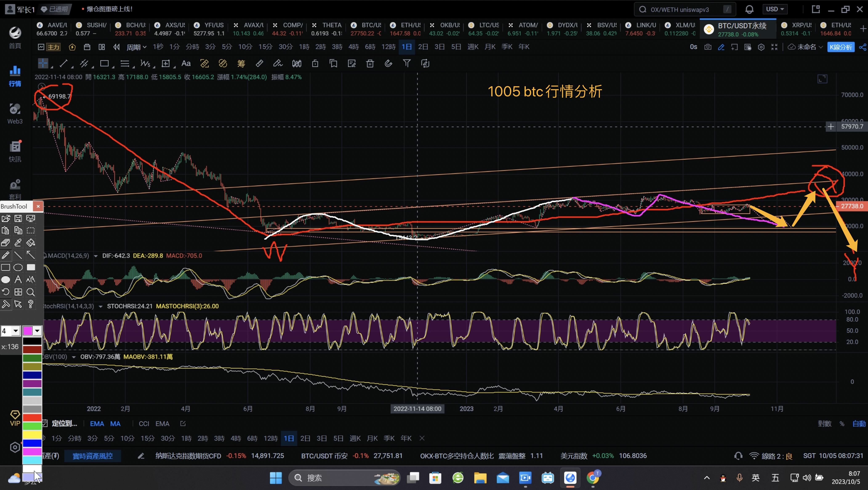Screen dimensions: 868x490
Task: Expand StochRSI indicator options arrow
Action: 100,306
